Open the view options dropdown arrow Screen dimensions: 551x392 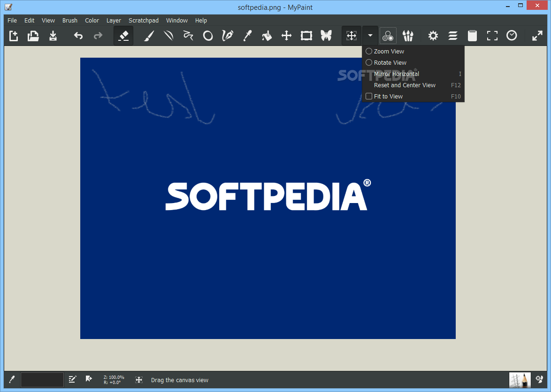pos(370,35)
